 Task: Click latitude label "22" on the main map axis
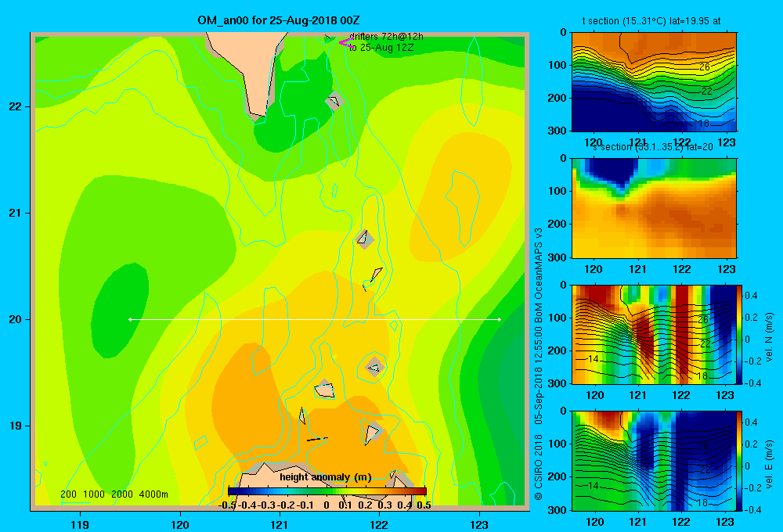pos(16,107)
